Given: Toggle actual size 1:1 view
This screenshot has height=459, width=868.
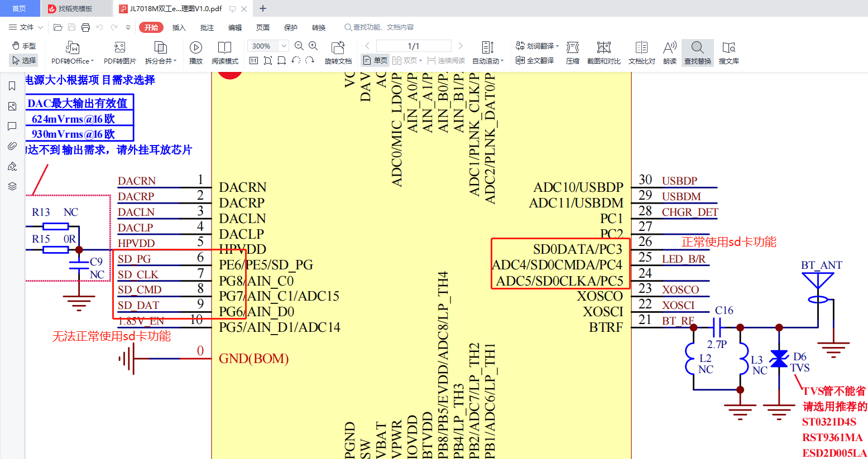Looking at the screenshot, I should tap(253, 60).
